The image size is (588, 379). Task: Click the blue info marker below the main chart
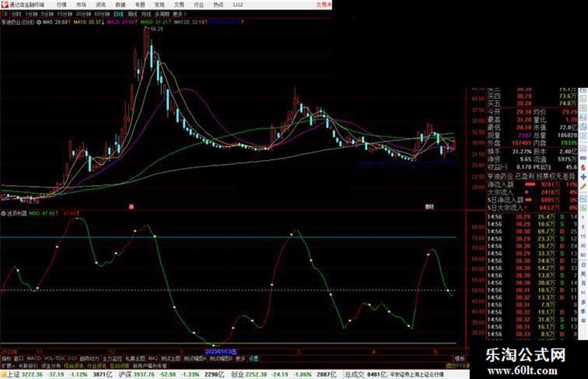[429, 207]
